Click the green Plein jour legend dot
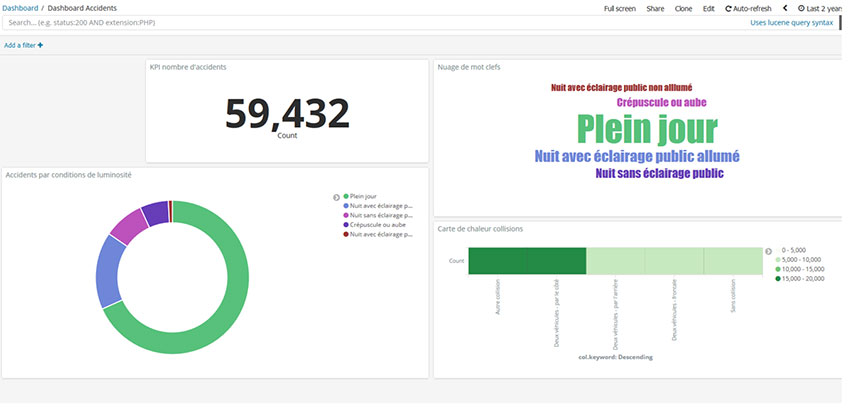Viewport: 848px width, 410px height. pyautogui.click(x=346, y=197)
